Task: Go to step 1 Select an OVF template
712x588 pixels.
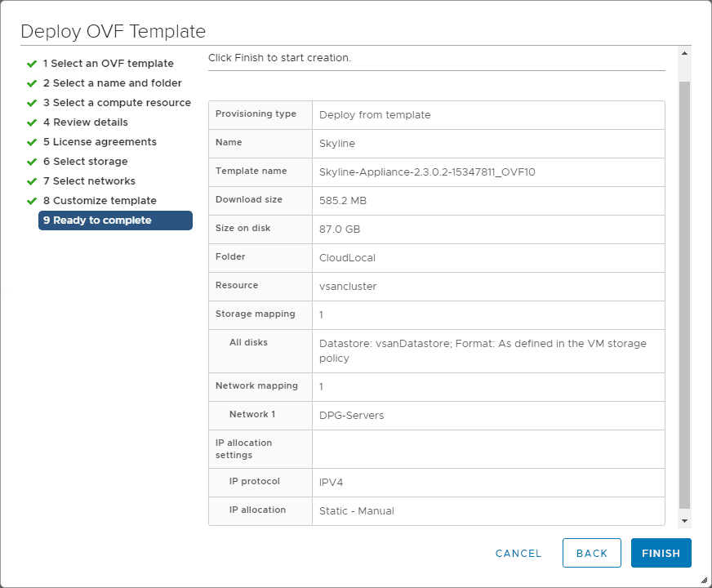Action: click(x=108, y=64)
